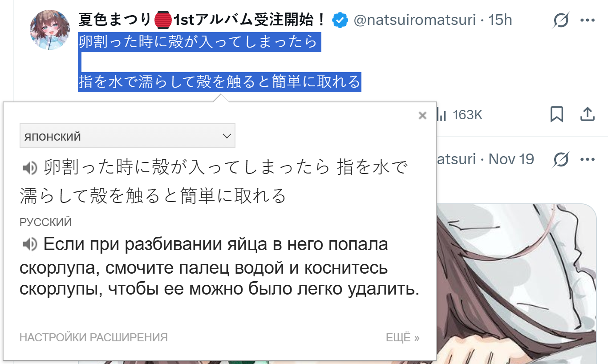
Task: Open the More menu on the Nov 19 tweet
Action: (588, 159)
